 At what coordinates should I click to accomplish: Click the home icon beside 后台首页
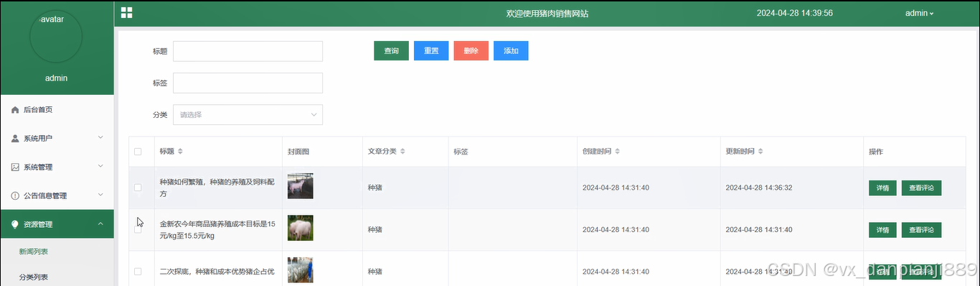[15, 110]
